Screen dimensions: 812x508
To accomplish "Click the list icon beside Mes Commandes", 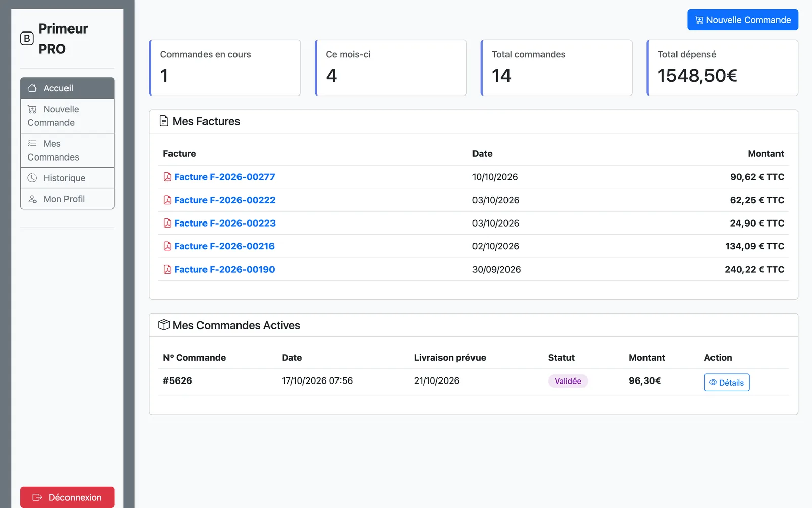I will (x=32, y=143).
